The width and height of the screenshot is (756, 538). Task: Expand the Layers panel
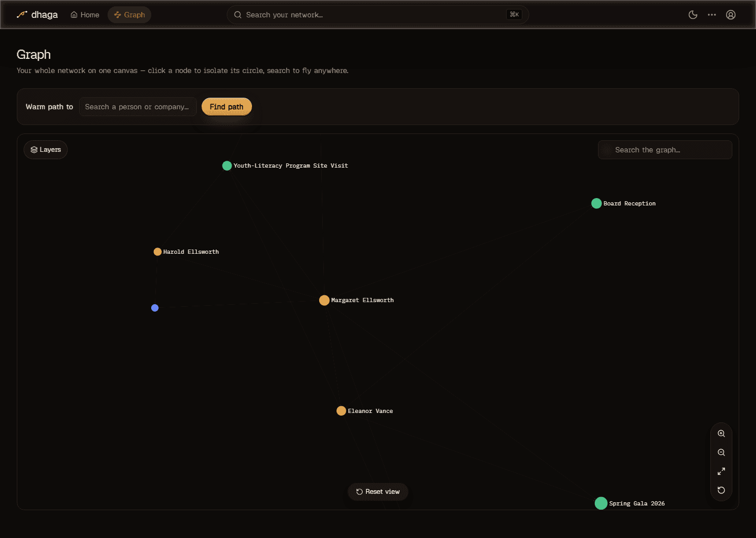click(46, 150)
